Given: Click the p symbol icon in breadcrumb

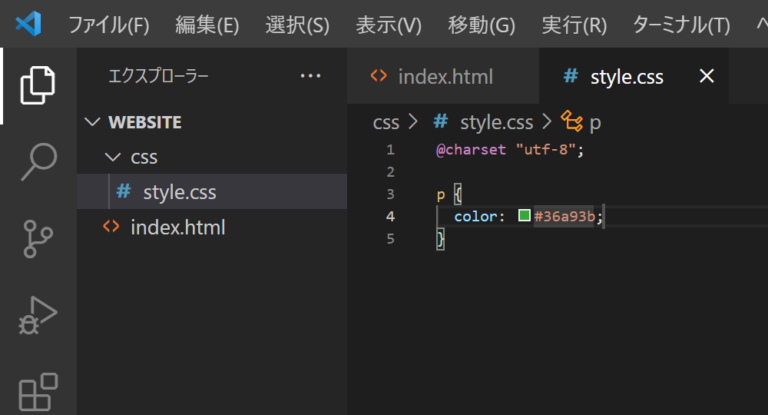Looking at the screenshot, I should coord(572,122).
